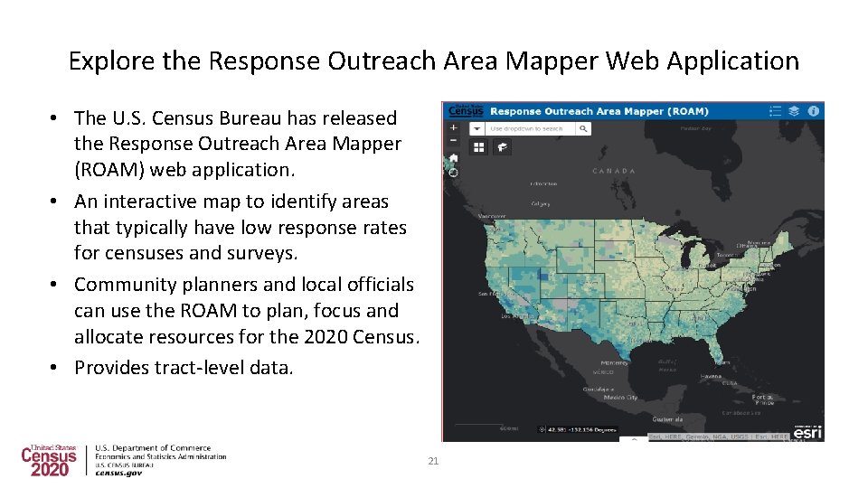Click the 'Guatemala' map label
868x488 pixels.
tap(667, 419)
